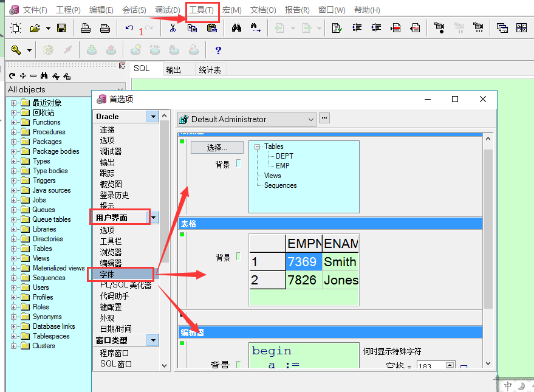Image resolution: width=534 pixels, height=392 pixels.
Task: Click the Cascade windows icon
Action: point(502,28)
